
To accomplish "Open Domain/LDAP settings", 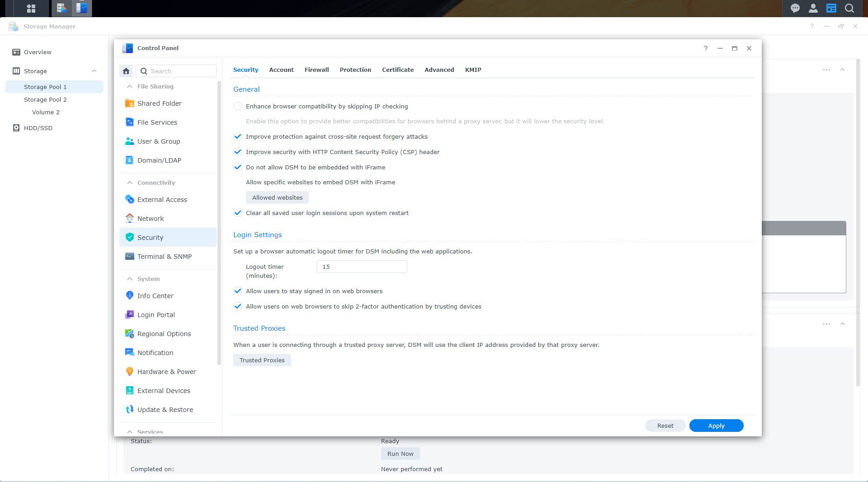I will [168, 160].
